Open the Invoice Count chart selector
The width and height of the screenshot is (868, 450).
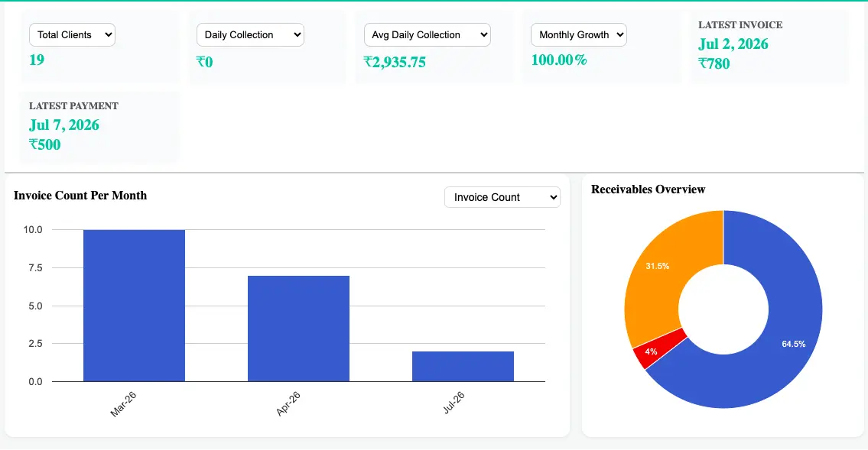pyautogui.click(x=502, y=197)
